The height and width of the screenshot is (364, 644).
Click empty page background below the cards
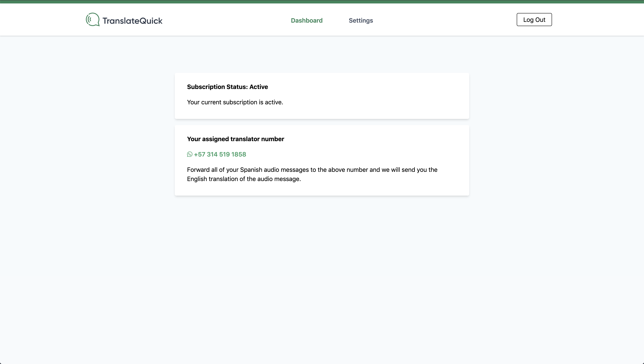[322, 275]
